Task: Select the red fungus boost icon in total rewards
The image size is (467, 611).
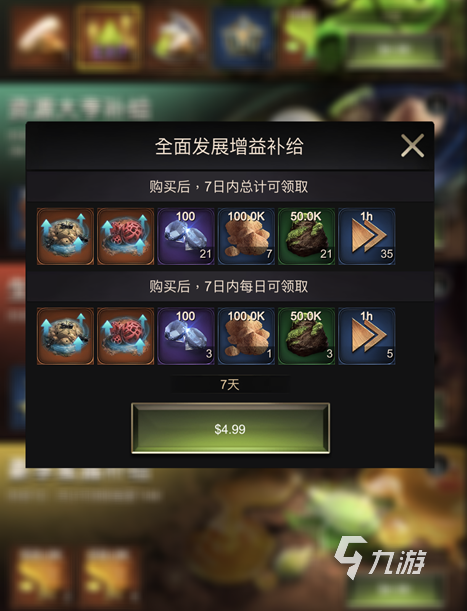Action: click(x=126, y=237)
